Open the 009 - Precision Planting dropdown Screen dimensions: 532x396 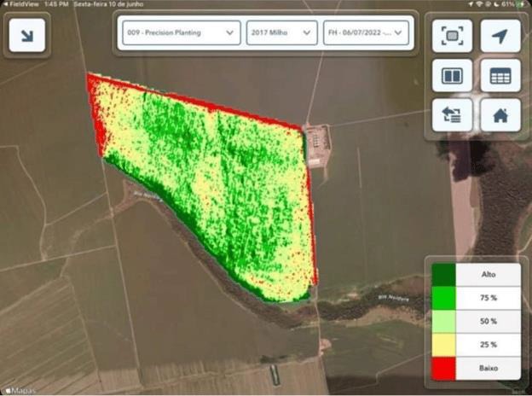[x=179, y=33]
